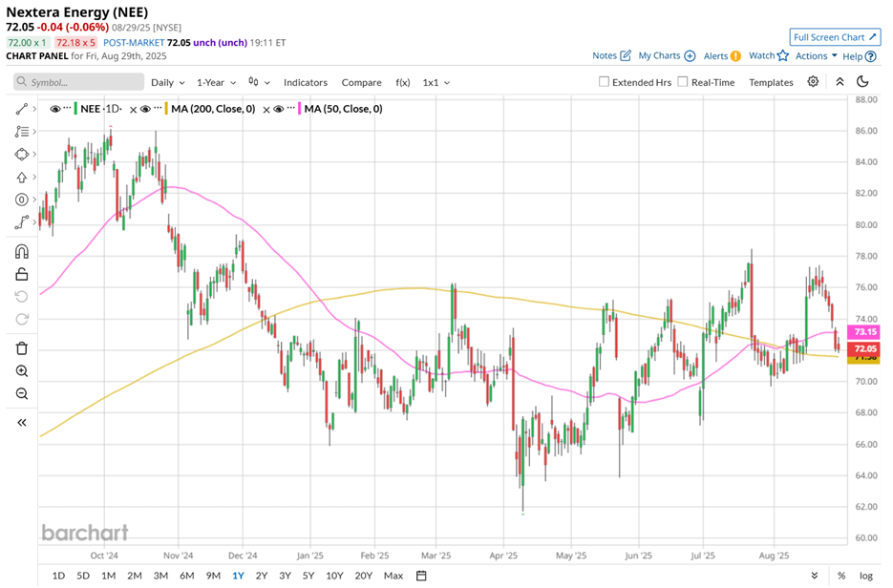Open Help
Viewport: 893px width, 588px height.
(x=860, y=56)
